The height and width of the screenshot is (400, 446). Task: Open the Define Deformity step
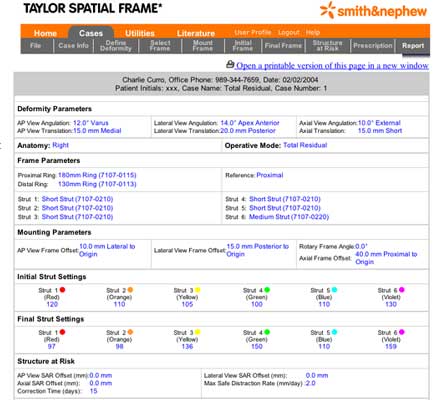point(116,46)
